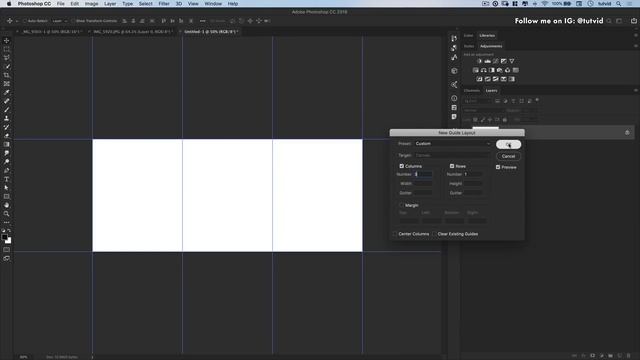Toggle the Preview checkbox
Viewport: 640px width, 360px height.
[498, 167]
